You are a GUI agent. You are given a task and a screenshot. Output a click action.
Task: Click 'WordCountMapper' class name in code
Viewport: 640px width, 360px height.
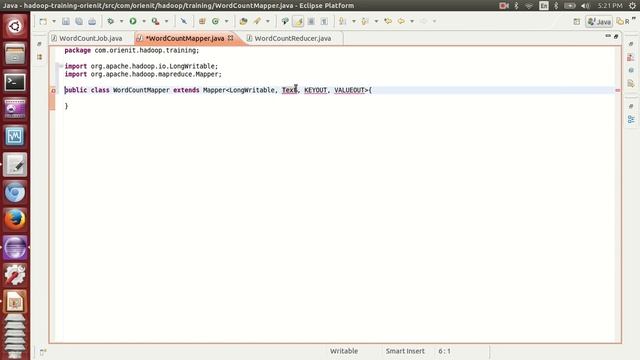pos(141,90)
